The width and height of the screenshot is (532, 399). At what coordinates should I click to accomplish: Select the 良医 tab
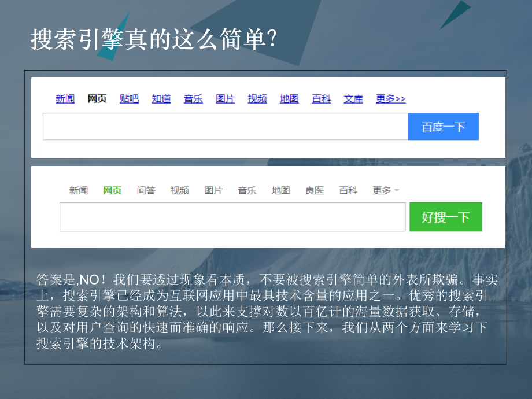point(315,190)
